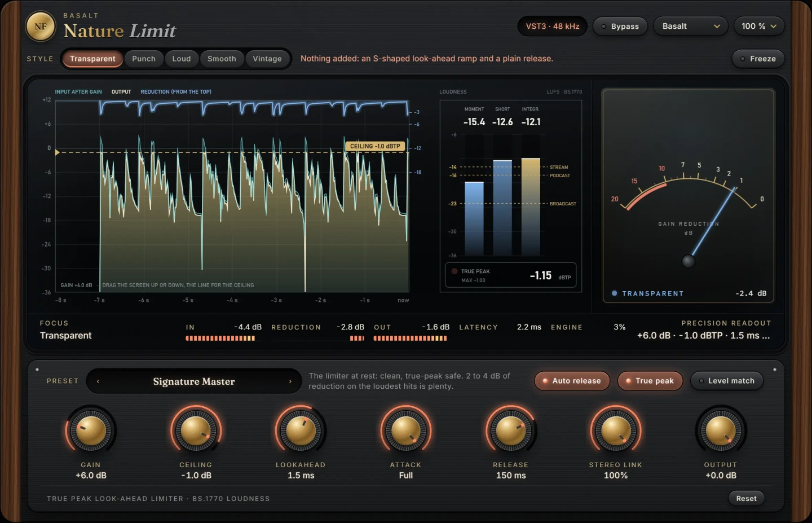Select previous preset with left chevron

click(98, 381)
